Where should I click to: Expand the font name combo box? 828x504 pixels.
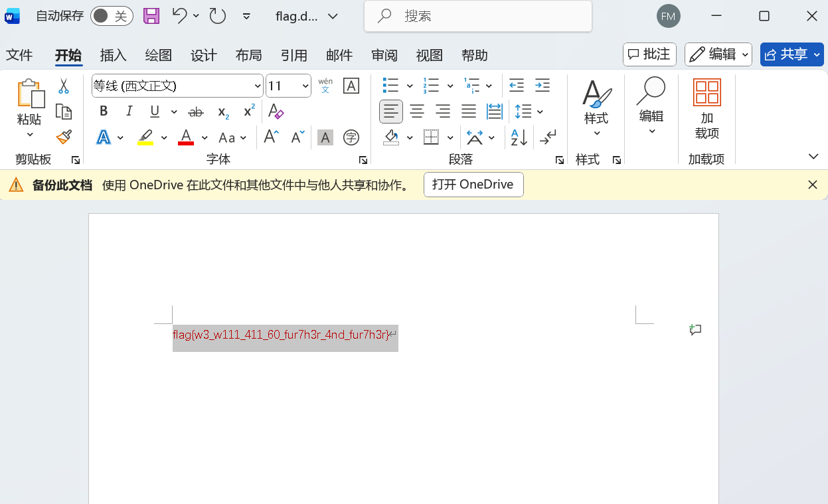(258, 86)
